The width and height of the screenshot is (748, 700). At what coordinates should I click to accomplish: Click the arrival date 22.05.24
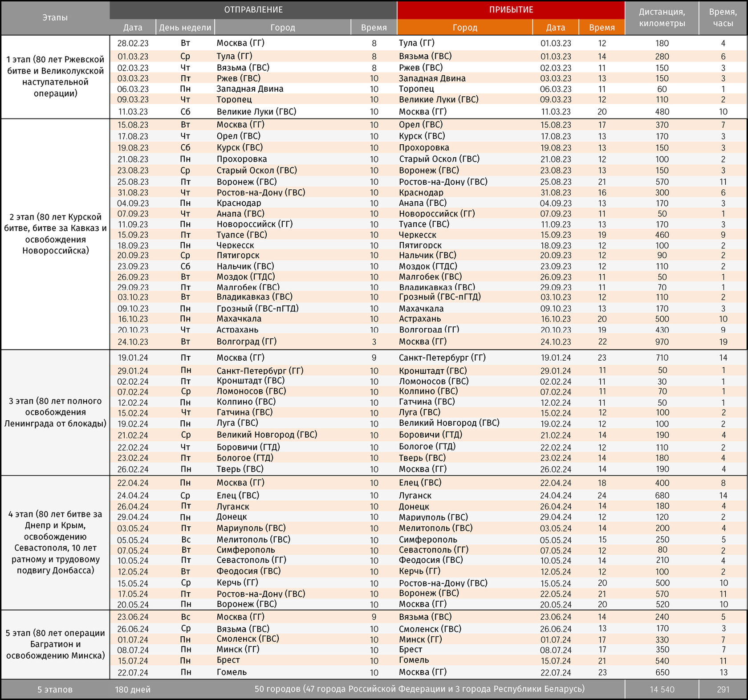coord(556,594)
